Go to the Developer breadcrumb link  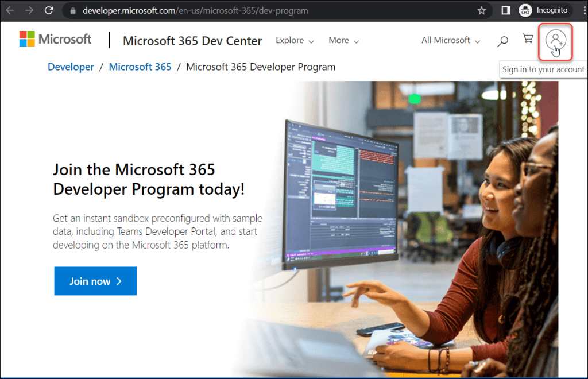(71, 67)
